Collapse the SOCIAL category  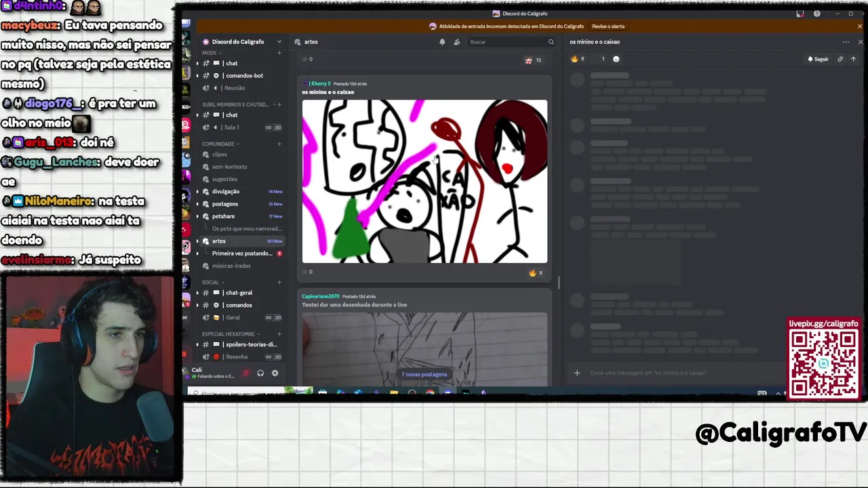click(x=213, y=282)
